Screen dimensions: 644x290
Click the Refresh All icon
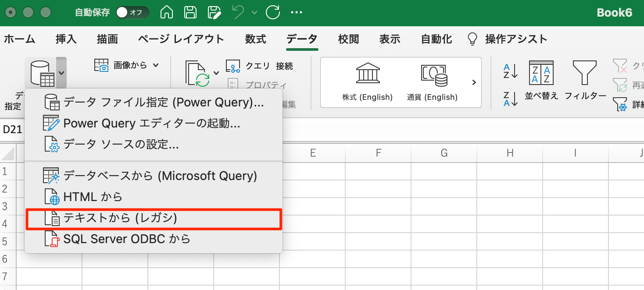(198, 73)
